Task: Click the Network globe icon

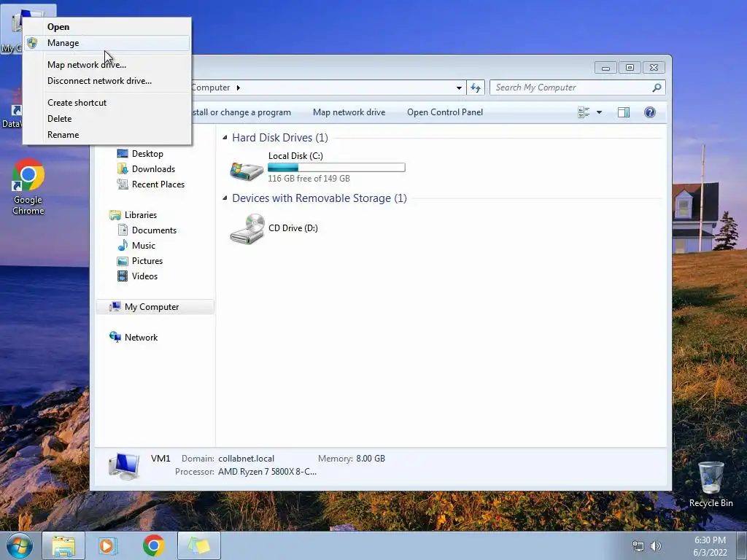Action: pos(115,337)
